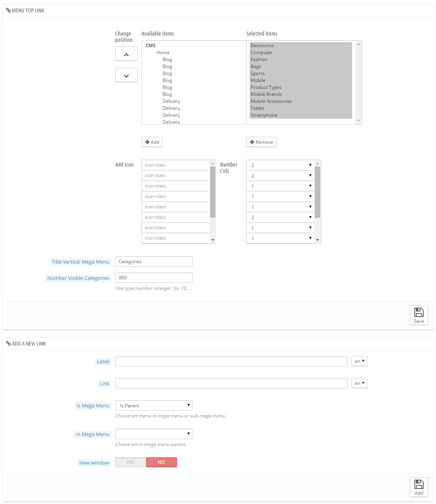Click the New window label
Image resolution: width=436 pixels, height=504 pixels.
[94, 463]
